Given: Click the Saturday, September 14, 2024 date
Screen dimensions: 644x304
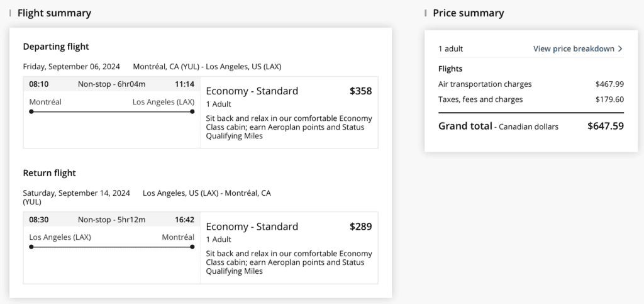Looking at the screenshot, I should (x=77, y=193).
